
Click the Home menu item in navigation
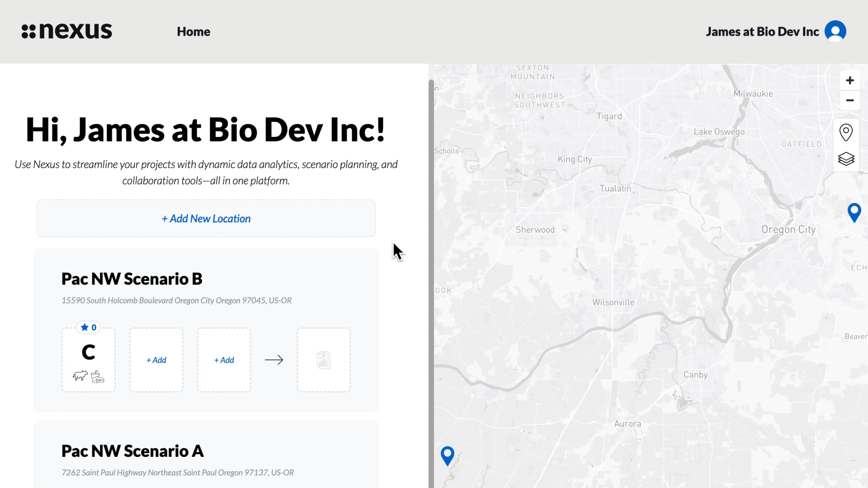(194, 32)
